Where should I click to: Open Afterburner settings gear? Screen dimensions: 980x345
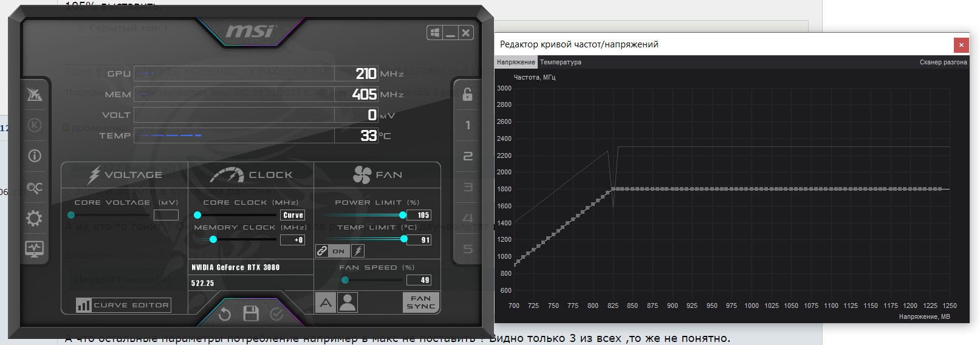click(35, 219)
